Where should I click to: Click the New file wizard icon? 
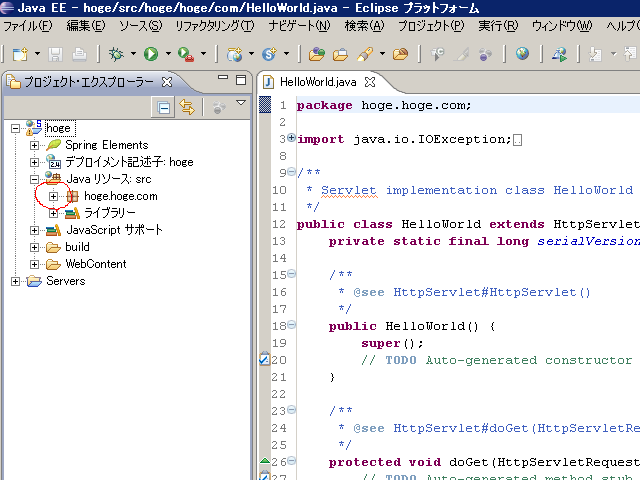(18, 53)
